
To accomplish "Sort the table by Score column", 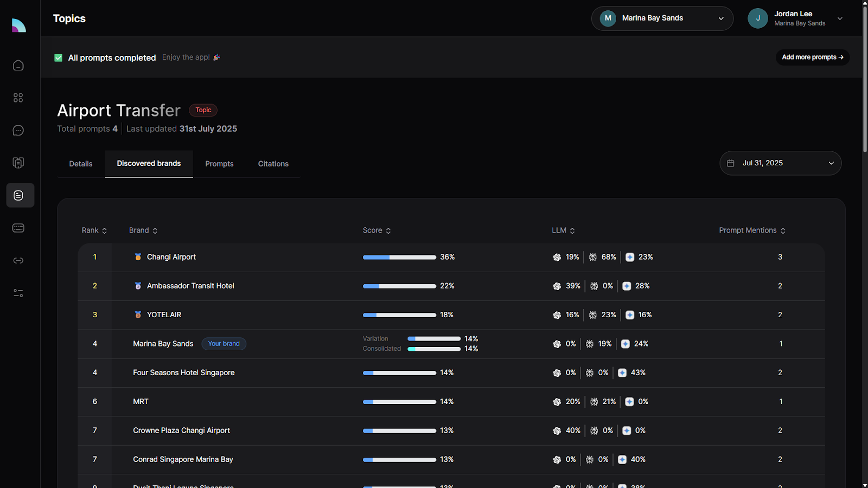I will 376,230.
